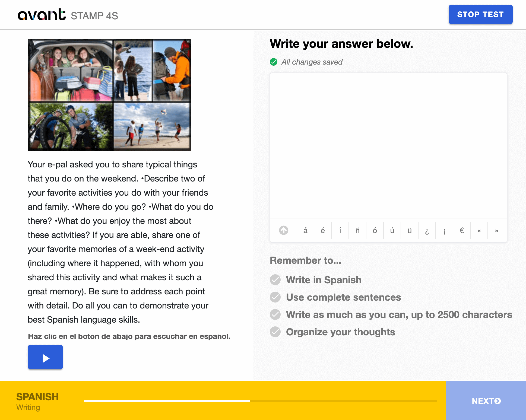
Task: Insert the inverted question mark
Action: coord(427,231)
